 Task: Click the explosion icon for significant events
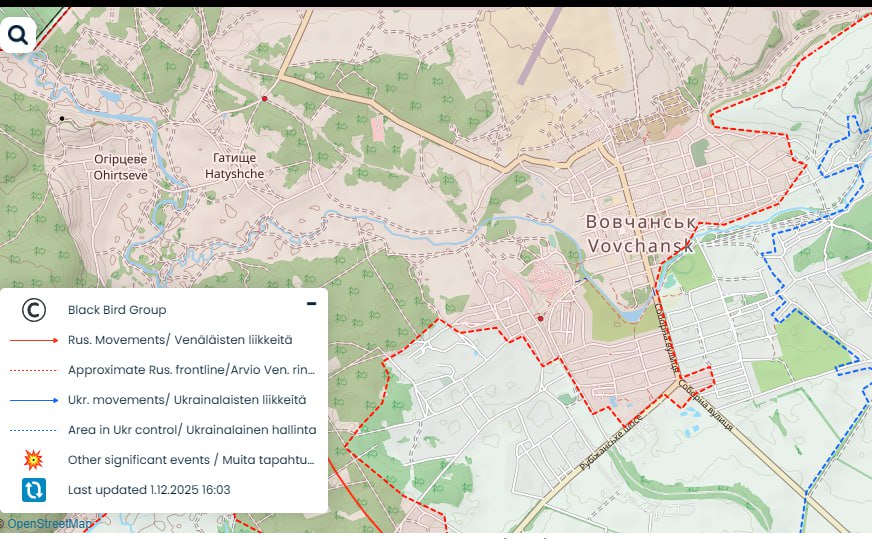34,460
